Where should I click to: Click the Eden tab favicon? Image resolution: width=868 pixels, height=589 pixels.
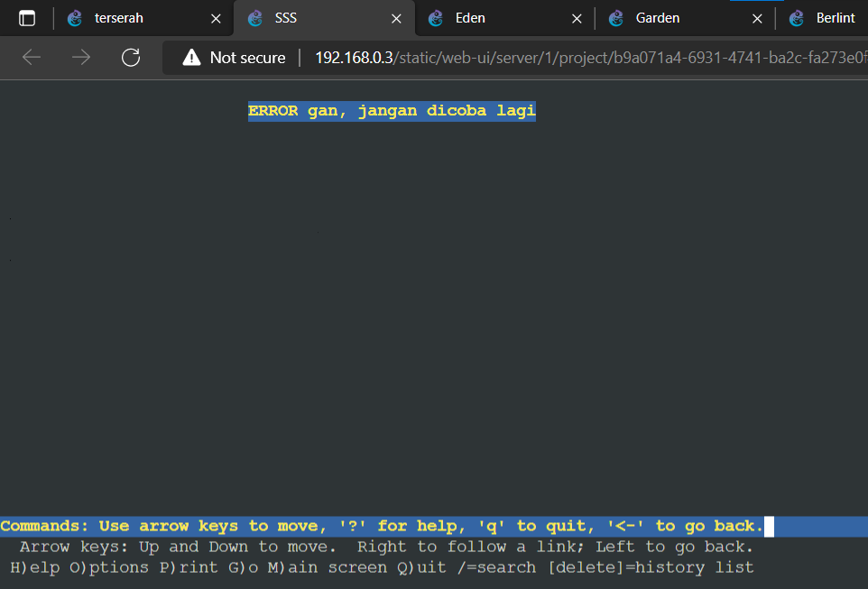click(x=436, y=17)
